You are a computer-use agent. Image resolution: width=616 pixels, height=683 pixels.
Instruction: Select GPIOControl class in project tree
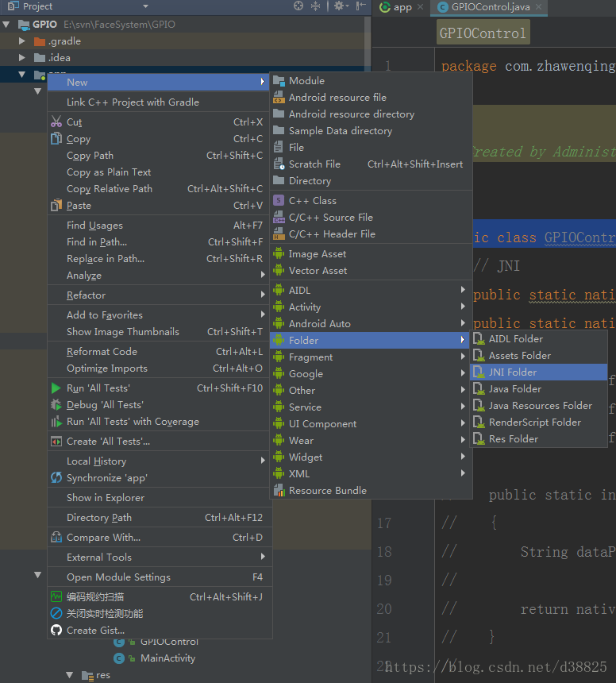[169, 642]
